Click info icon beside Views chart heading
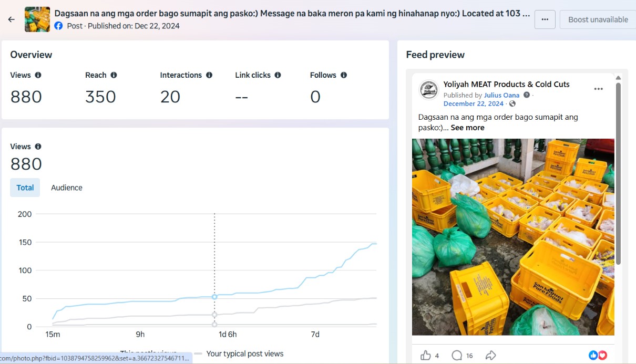 (x=38, y=147)
